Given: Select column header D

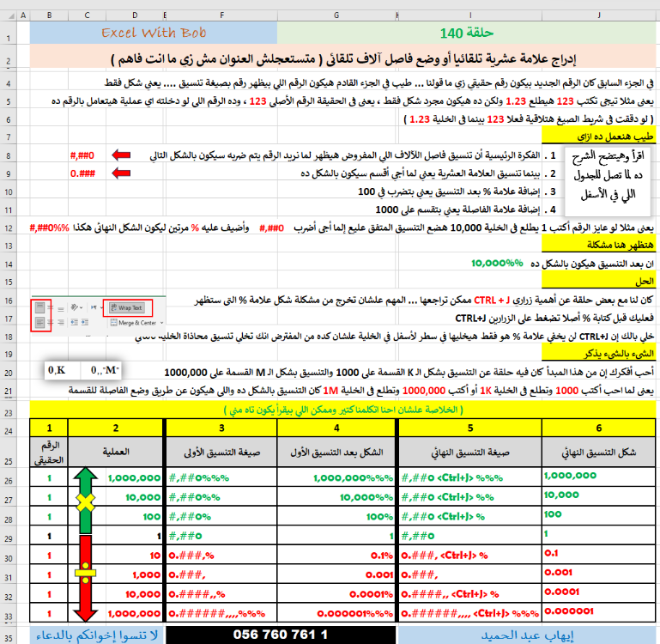Looking at the screenshot, I should 135,15.
